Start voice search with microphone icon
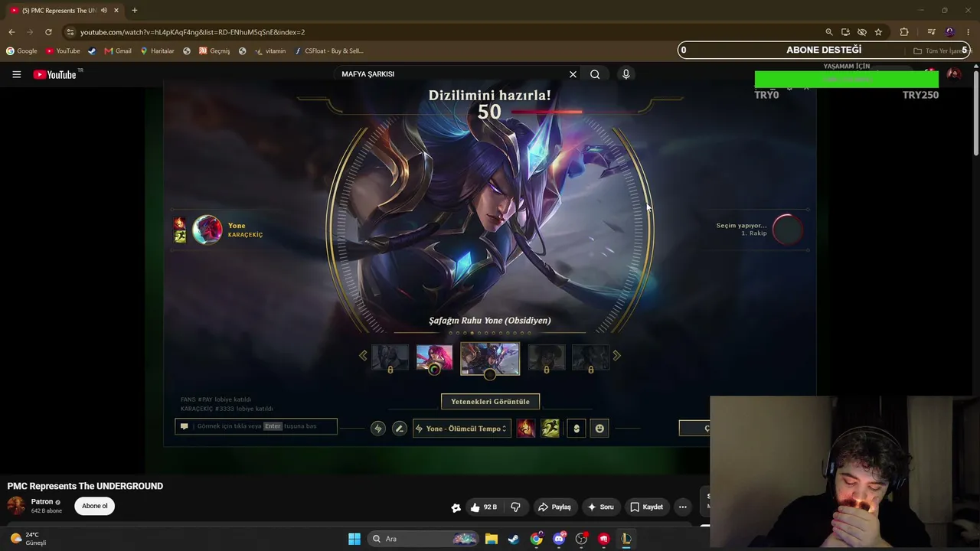 (626, 74)
